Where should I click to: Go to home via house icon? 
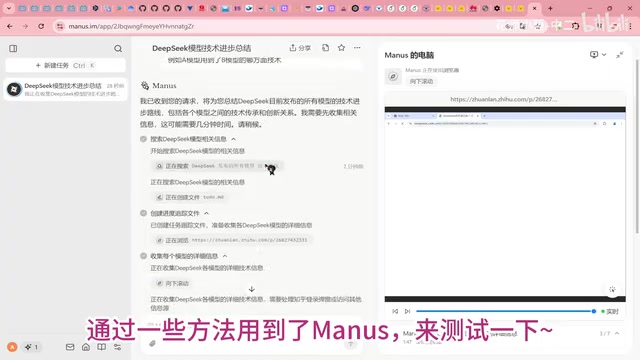coord(86,347)
